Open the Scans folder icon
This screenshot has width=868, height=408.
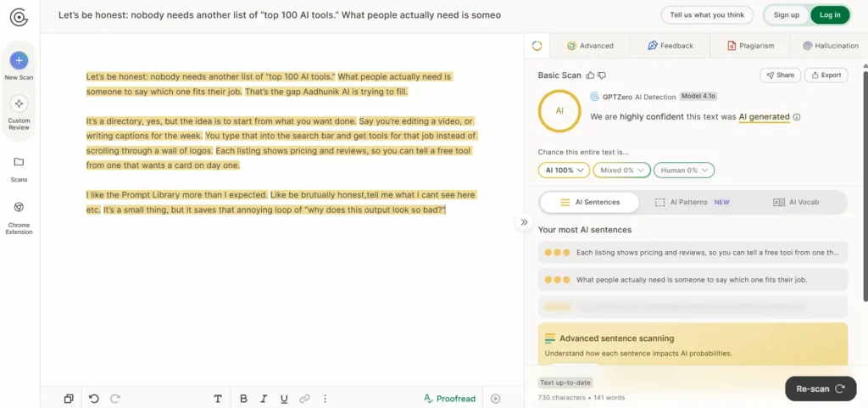[x=19, y=162]
